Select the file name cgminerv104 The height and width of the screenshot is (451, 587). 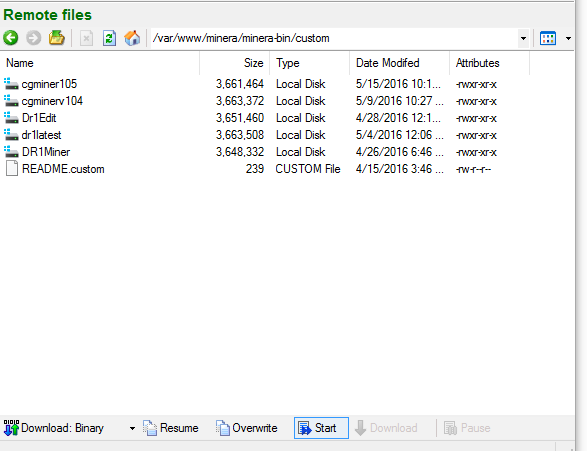52,101
